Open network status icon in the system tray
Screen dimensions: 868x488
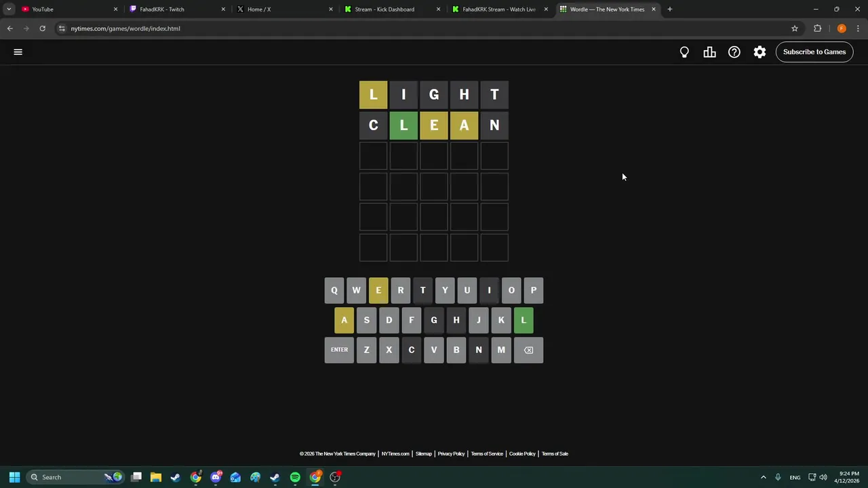pyautogui.click(x=812, y=477)
